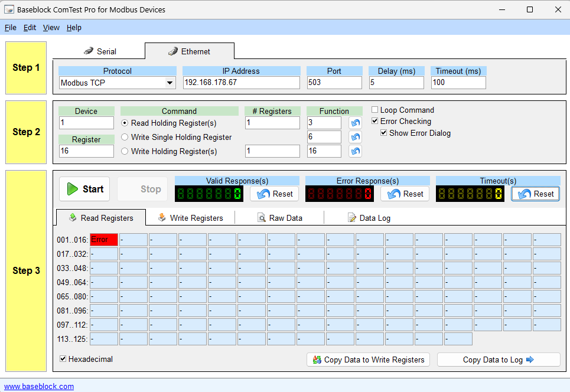Image resolution: width=570 pixels, height=392 pixels.
Task: Click the app icon in the title bar
Action: (9, 9)
